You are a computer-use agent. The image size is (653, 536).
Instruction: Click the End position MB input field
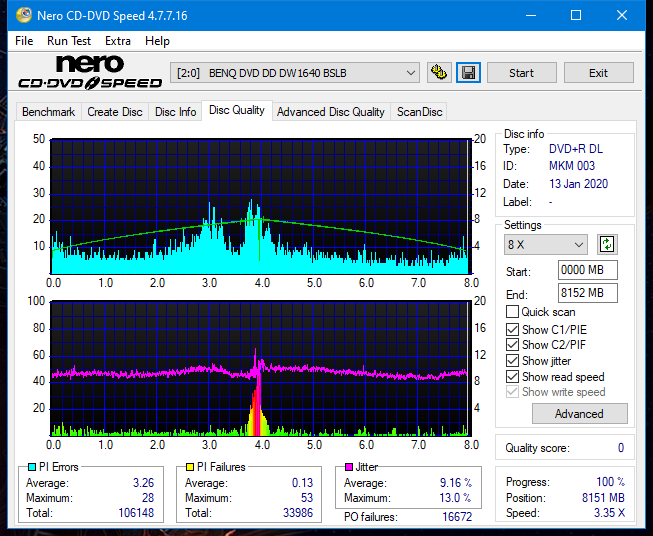[x=587, y=293]
